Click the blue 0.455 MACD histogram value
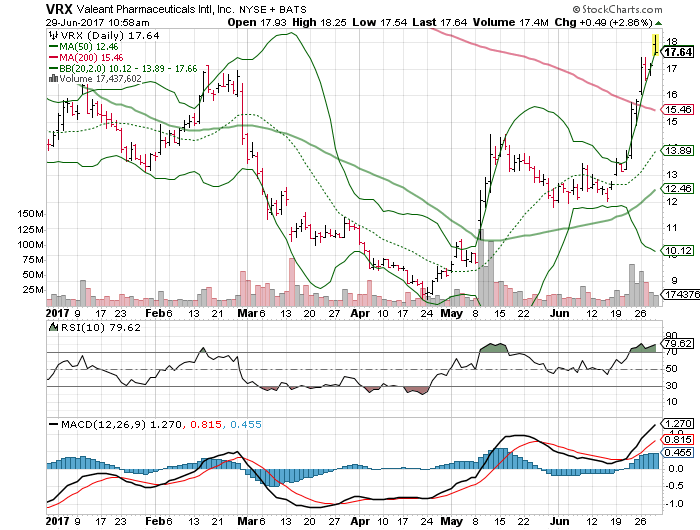700x530 pixels. coord(246,424)
